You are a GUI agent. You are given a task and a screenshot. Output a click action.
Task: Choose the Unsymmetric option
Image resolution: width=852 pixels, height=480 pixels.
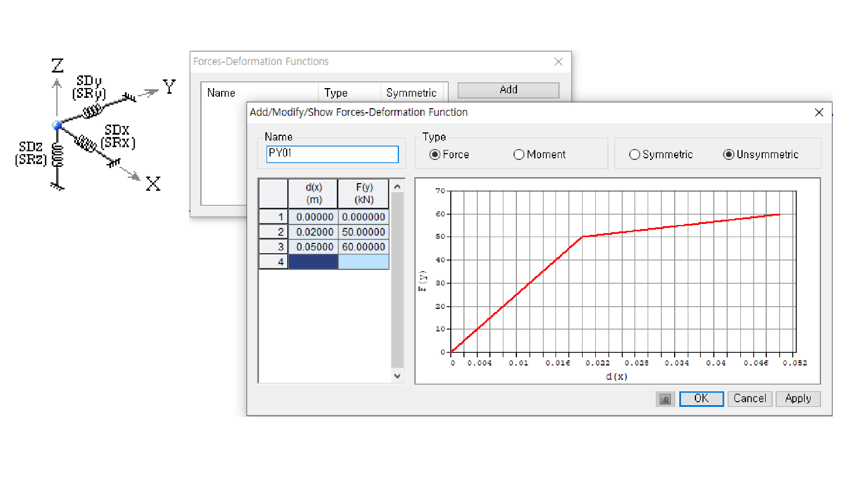pyautogui.click(x=728, y=155)
